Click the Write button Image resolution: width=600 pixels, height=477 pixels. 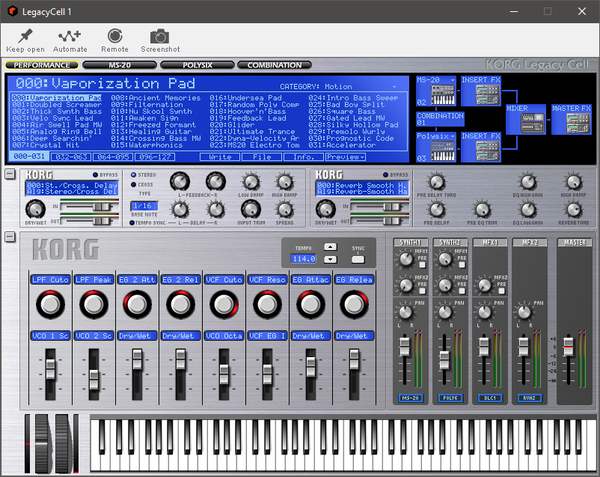pos(220,157)
